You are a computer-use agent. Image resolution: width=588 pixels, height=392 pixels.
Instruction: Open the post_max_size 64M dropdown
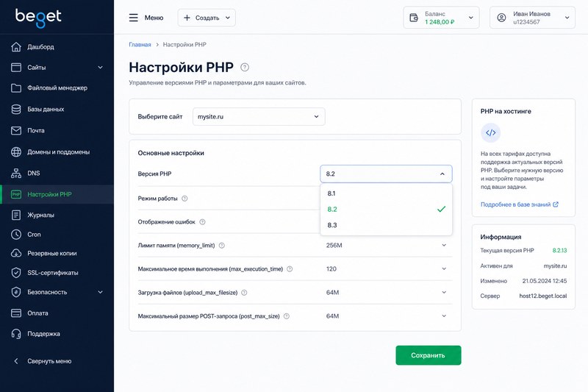click(386, 316)
